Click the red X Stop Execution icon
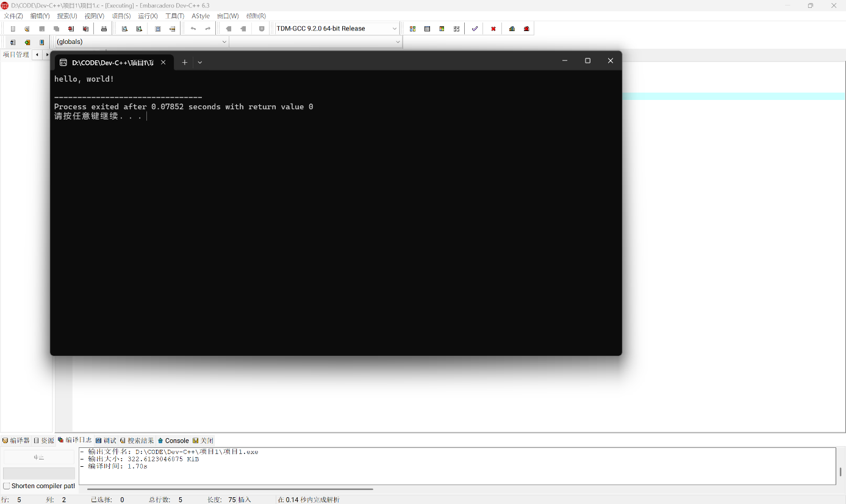The height and width of the screenshot is (504, 846). pyautogui.click(x=493, y=29)
